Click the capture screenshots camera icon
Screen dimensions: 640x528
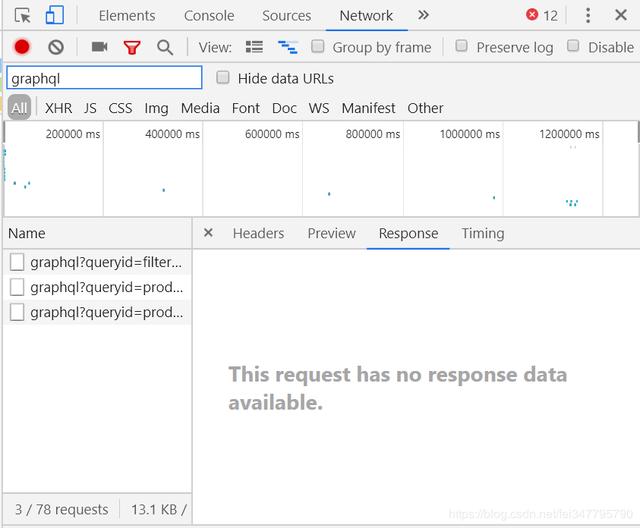pyautogui.click(x=99, y=47)
